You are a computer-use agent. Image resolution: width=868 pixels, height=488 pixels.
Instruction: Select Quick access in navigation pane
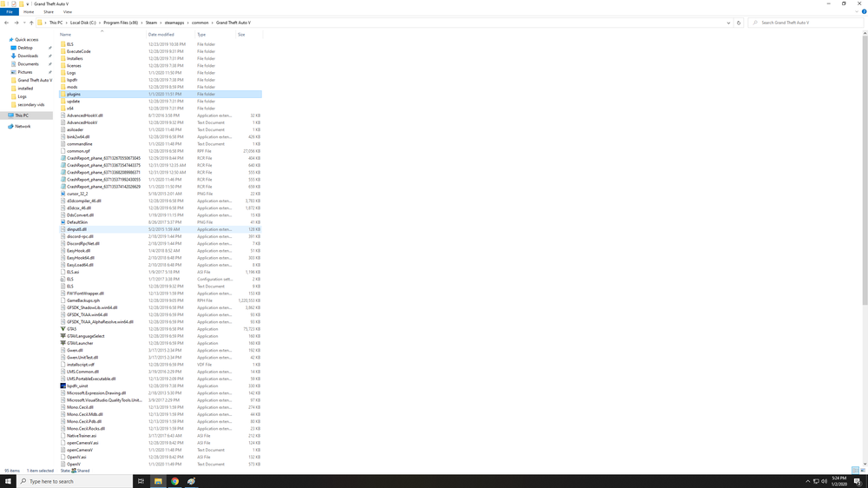pyautogui.click(x=27, y=40)
